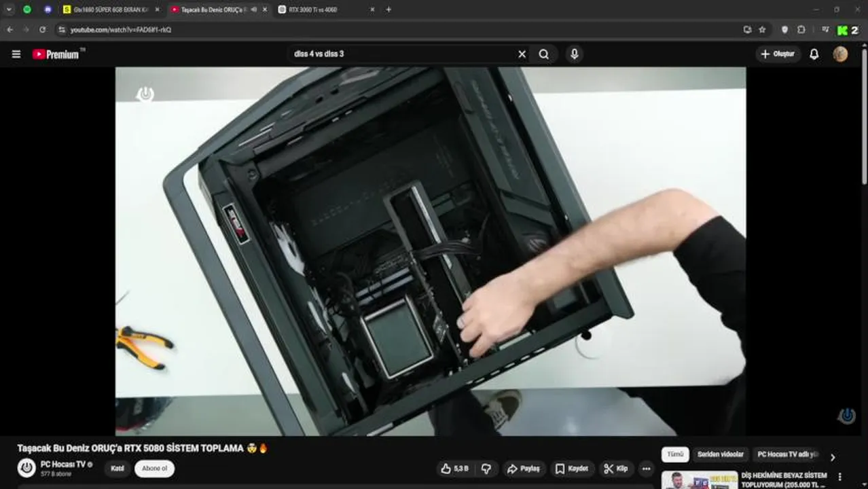Image resolution: width=868 pixels, height=489 pixels.
Task: Bookmark this page with the star
Action: 762,30
